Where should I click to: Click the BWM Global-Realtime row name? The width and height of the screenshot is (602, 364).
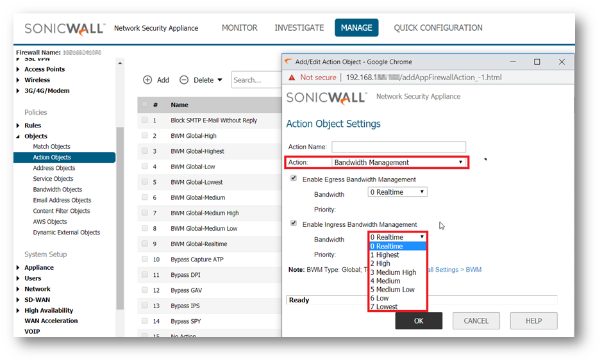click(199, 244)
